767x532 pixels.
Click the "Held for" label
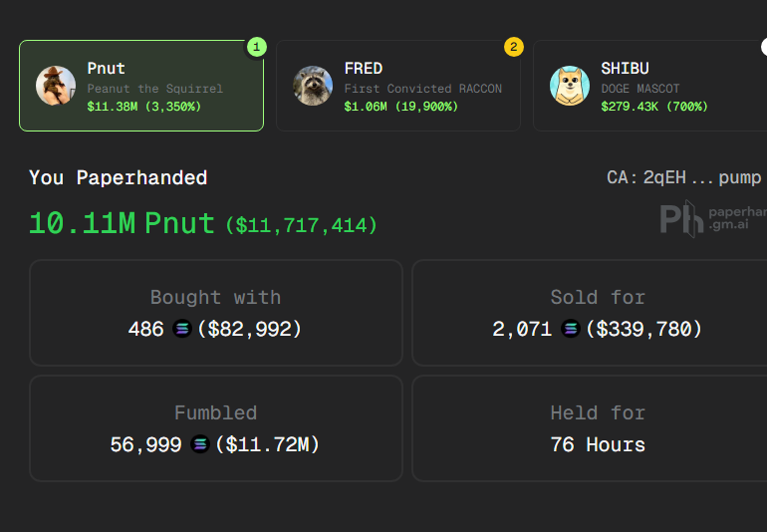coord(598,413)
